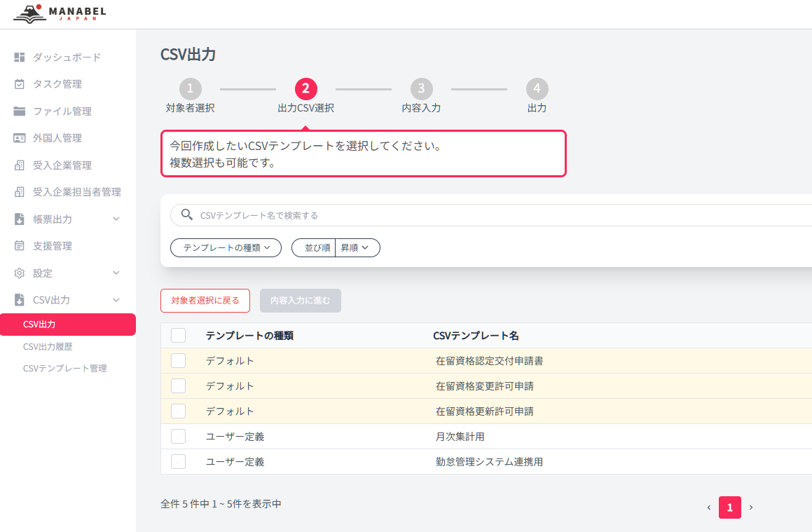Check the 在留資格認定交付申請書 row checkbox

pyautogui.click(x=177, y=360)
